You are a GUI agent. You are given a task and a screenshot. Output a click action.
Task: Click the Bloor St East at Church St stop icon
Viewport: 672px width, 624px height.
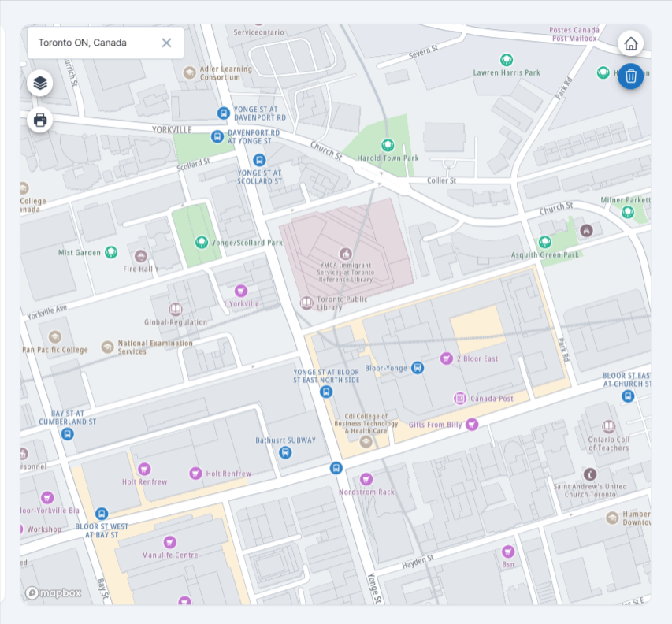(628, 396)
